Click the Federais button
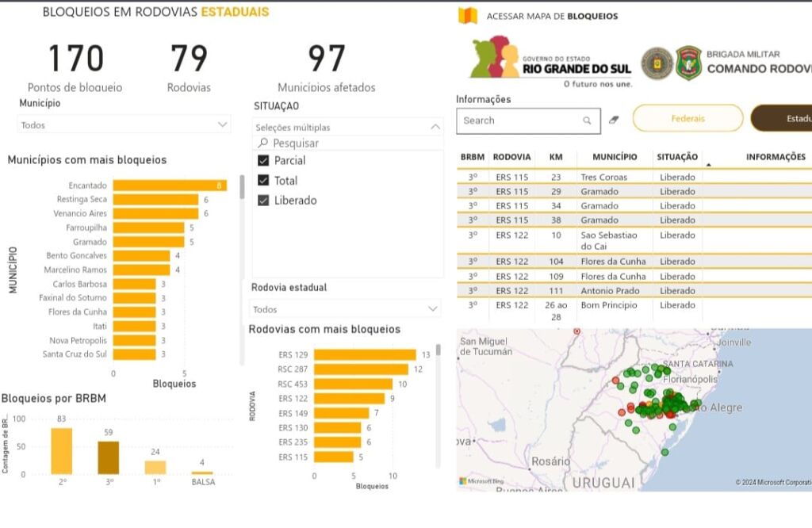 click(x=688, y=118)
